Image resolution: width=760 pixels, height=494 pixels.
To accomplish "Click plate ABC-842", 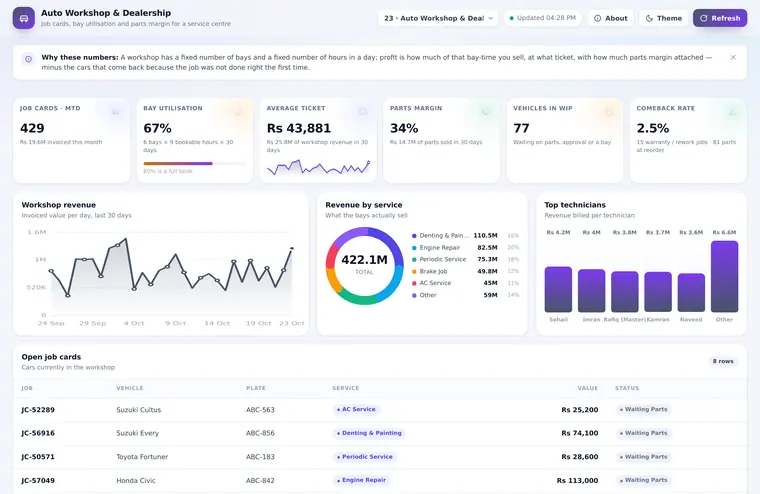I will click(260, 480).
